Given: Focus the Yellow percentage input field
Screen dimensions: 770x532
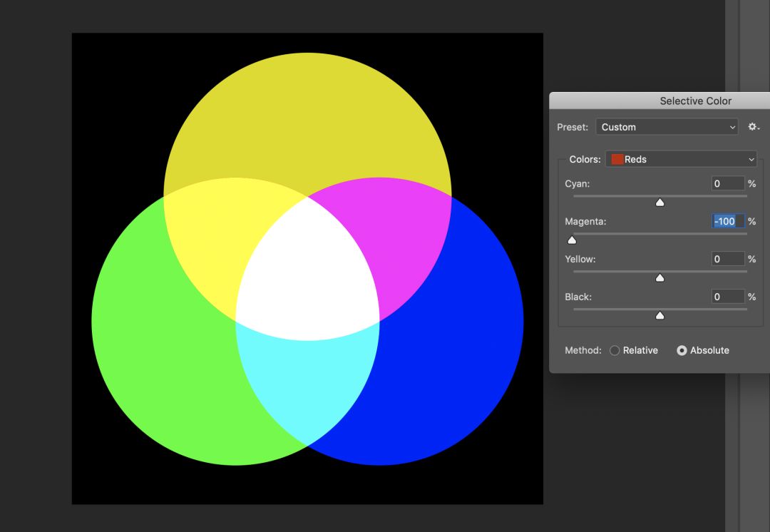Looking at the screenshot, I should click(727, 260).
